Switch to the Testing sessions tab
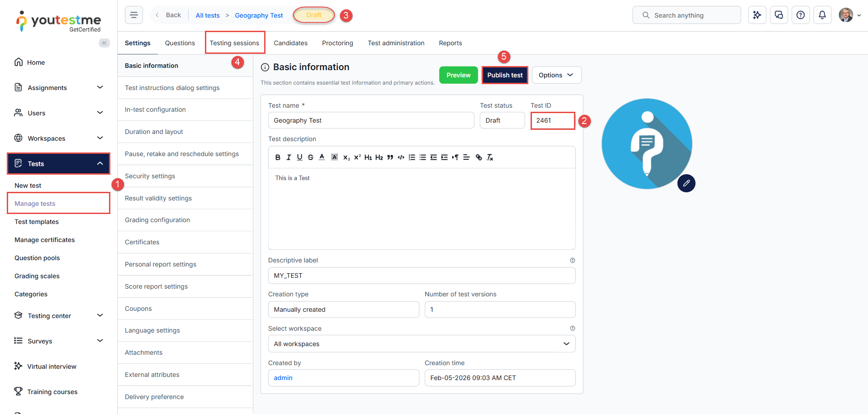Viewport: 868px width, 414px height. [x=234, y=43]
